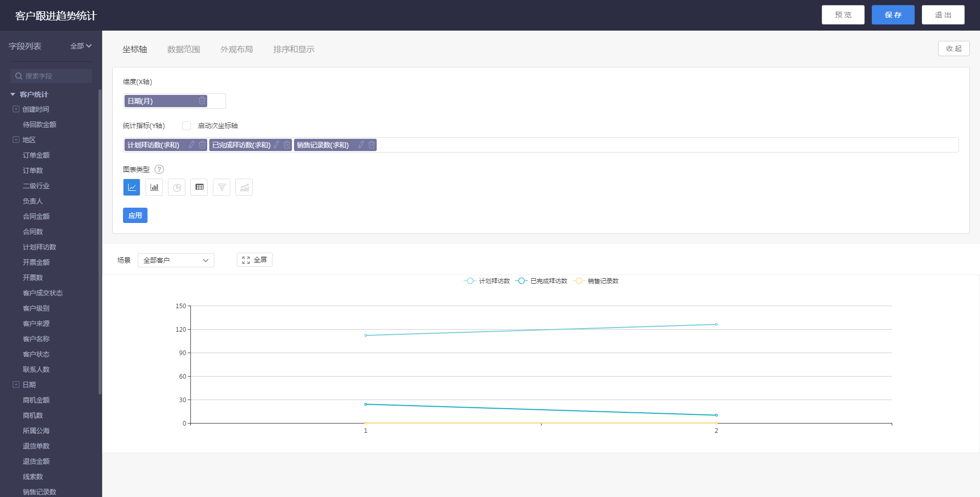Select the combined bar-line chart icon
Screen dimensions: 980x497
coord(244,187)
